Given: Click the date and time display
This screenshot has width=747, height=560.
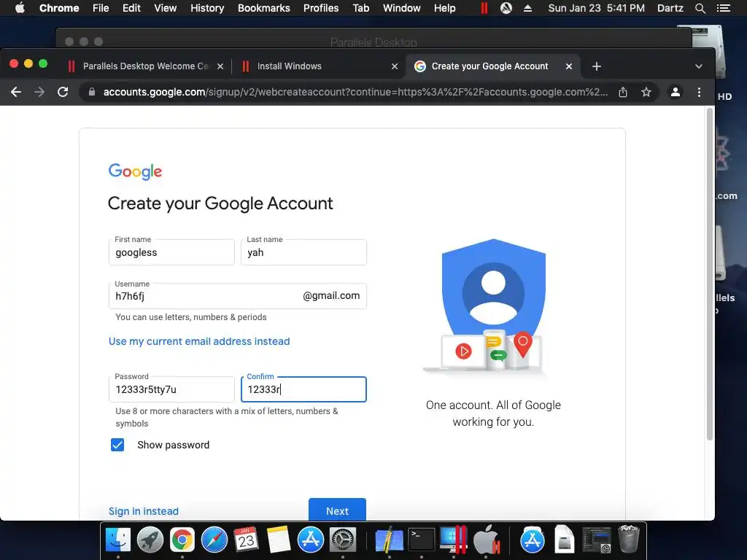Looking at the screenshot, I should (x=596, y=8).
